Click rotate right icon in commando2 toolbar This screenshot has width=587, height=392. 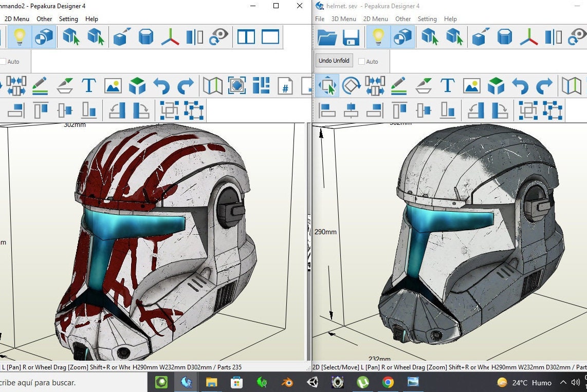tap(141, 110)
